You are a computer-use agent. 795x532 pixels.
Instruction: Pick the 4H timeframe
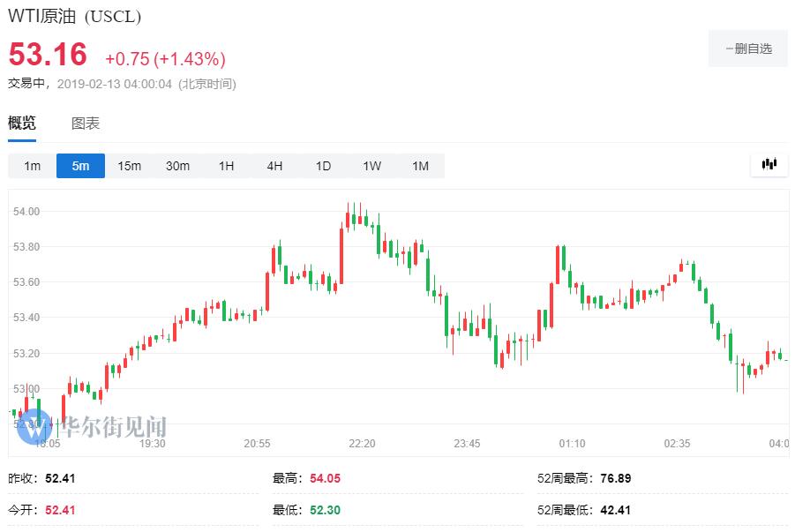(x=275, y=166)
